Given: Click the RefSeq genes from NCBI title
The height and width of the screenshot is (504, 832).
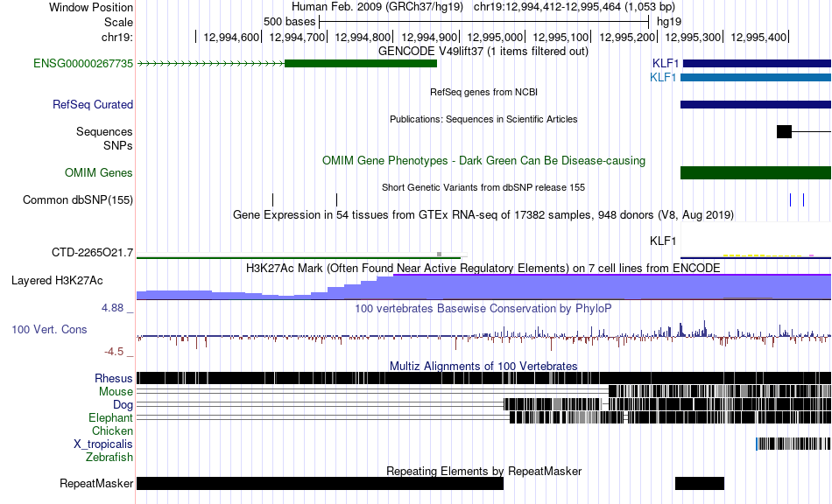Looking at the screenshot, I should (484, 92).
